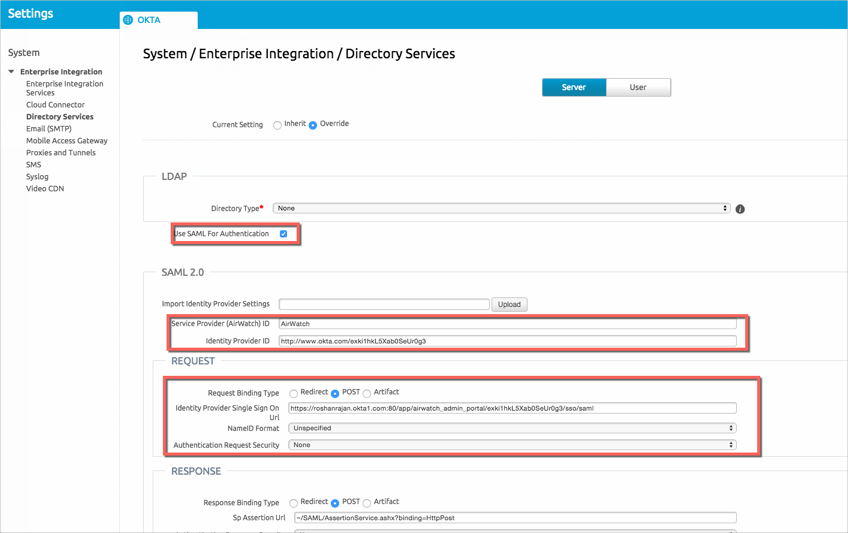Click the Directory Type info icon
This screenshot has width=848, height=533.
740,209
